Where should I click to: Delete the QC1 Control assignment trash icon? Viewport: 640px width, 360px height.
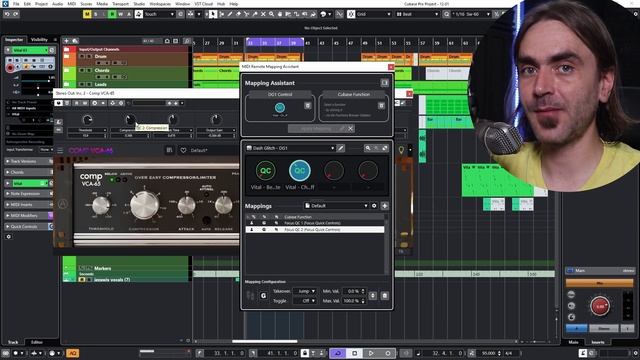(x=308, y=106)
